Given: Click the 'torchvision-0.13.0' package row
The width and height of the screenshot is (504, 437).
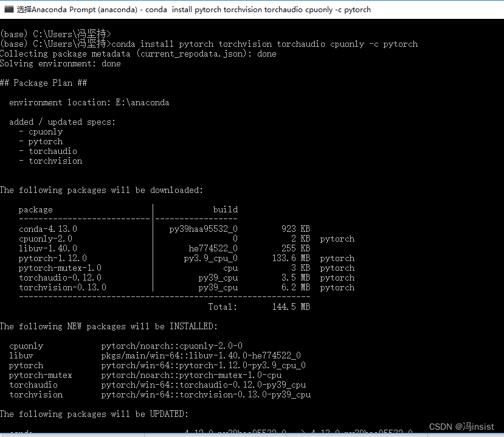Looking at the screenshot, I should coord(187,287).
